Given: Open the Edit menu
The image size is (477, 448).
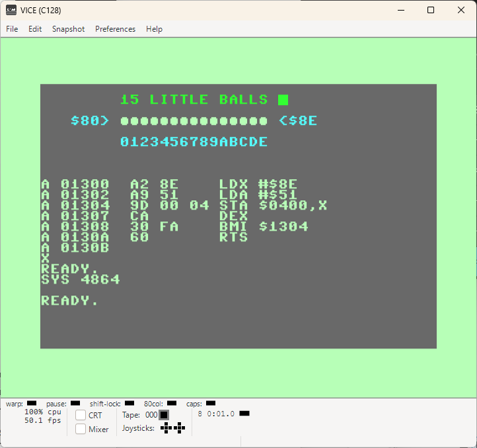Looking at the screenshot, I should [35, 29].
